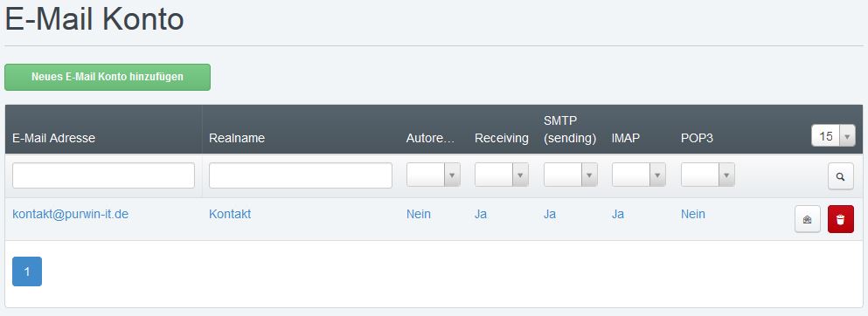The width and height of the screenshot is (868, 316).
Task: Open the Autoresponder filter dropdown
Action: (434, 175)
